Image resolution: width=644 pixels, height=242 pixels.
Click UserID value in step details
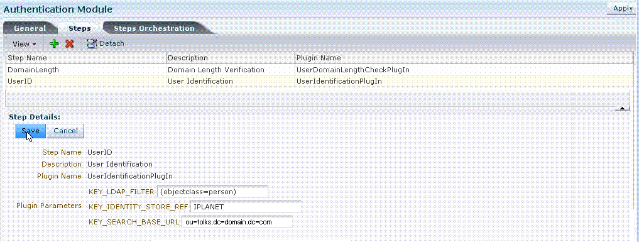100,152
